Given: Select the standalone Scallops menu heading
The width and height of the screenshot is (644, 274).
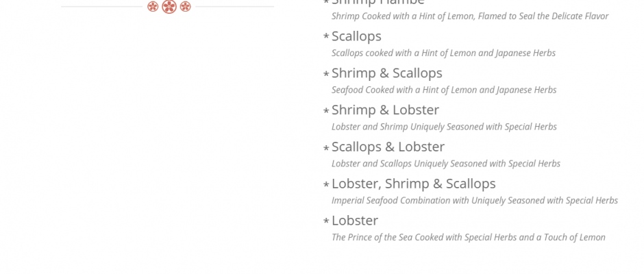Looking at the screenshot, I should [x=356, y=36].
